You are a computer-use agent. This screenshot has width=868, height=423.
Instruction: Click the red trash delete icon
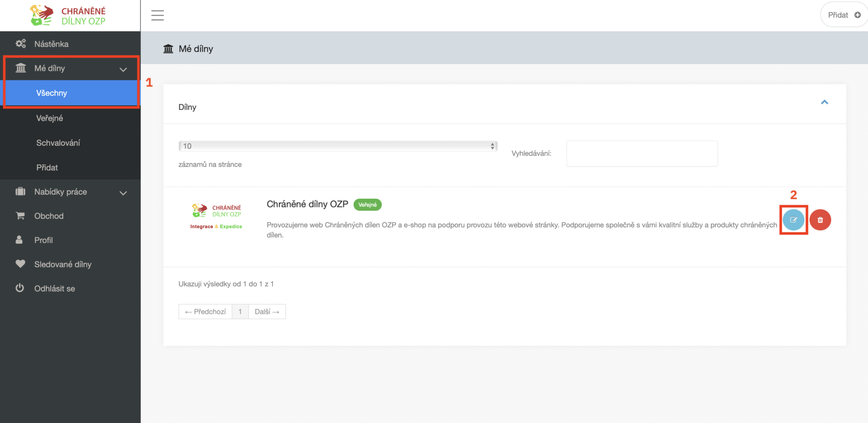[820, 220]
